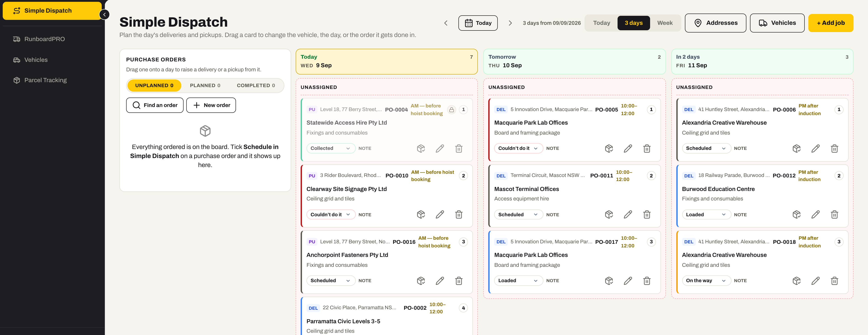Open PO-0006 status dropdown showing Scheduled
This screenshot has width=868, height=335.
click(706, 148)
